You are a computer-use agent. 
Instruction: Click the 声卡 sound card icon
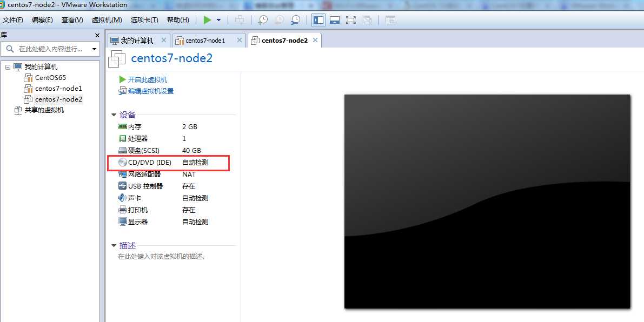pyautogui.click(x=122, y=198)
